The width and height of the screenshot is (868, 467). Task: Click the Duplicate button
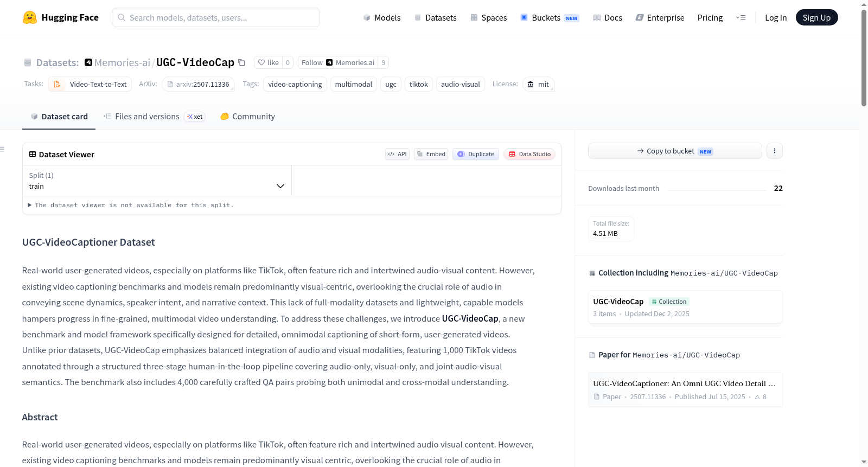coord(476,154)
